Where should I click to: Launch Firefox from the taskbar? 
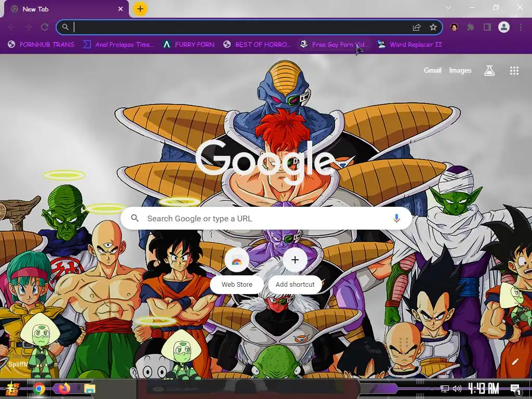(x=64, y=388)
